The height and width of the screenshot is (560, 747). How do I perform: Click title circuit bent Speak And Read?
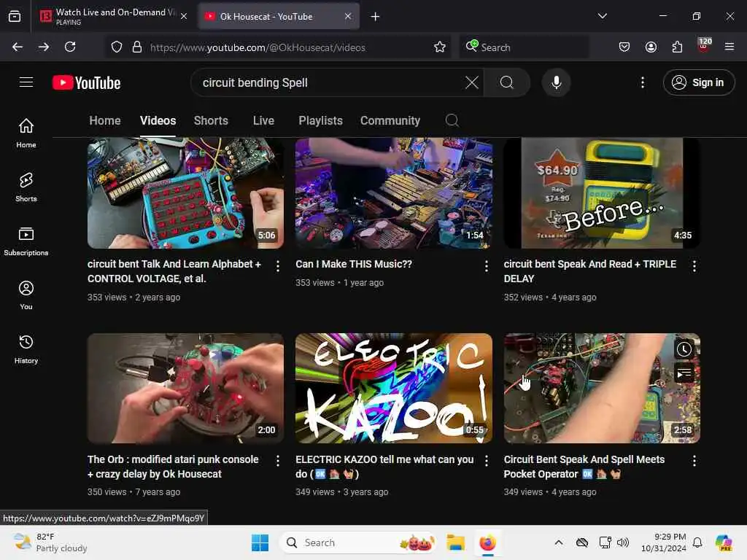[589, 271]
